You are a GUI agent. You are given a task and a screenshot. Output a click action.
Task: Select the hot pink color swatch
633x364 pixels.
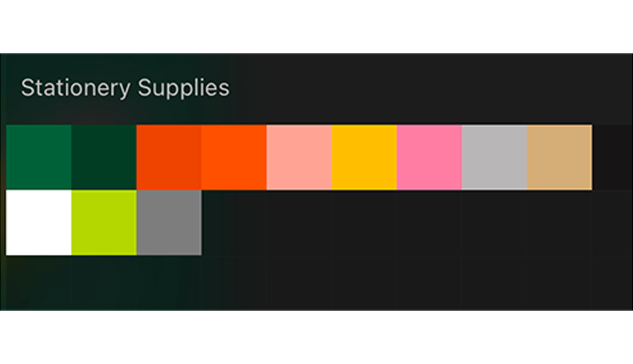[429, 157]
